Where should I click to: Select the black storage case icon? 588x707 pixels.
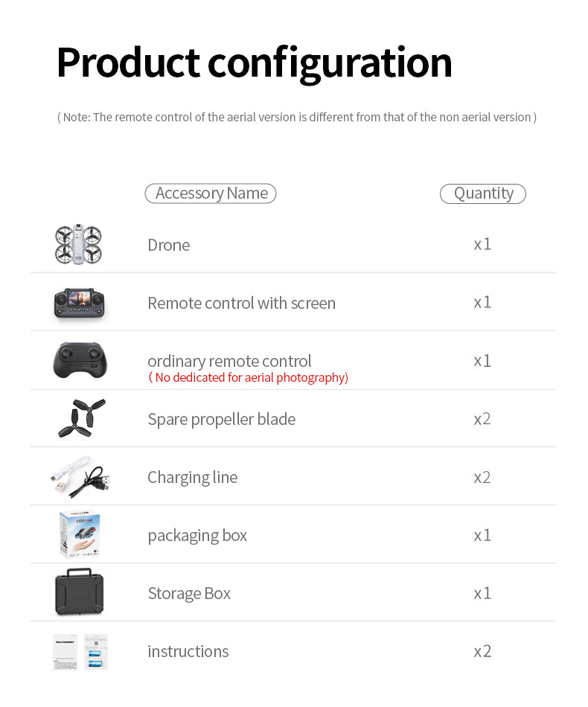click(80, 592)
